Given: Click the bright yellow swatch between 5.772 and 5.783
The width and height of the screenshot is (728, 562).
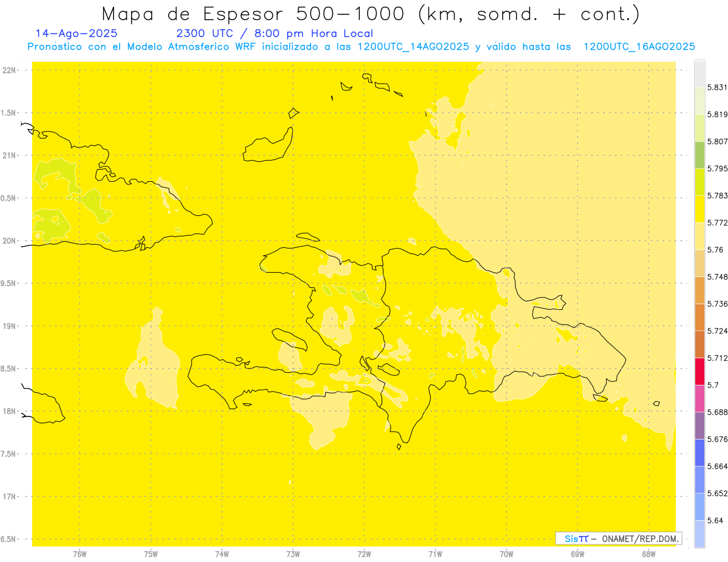Looking at the screenshot, I should point(699,209).
